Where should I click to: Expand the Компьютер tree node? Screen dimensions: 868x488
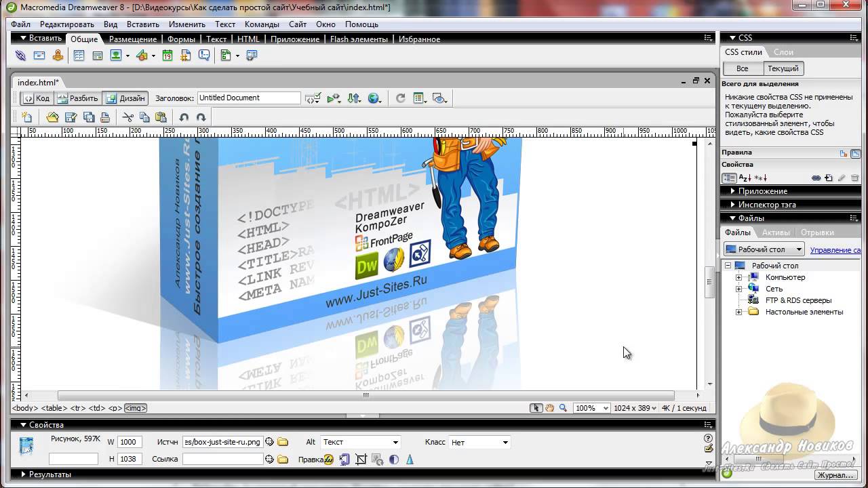[738, 277]
